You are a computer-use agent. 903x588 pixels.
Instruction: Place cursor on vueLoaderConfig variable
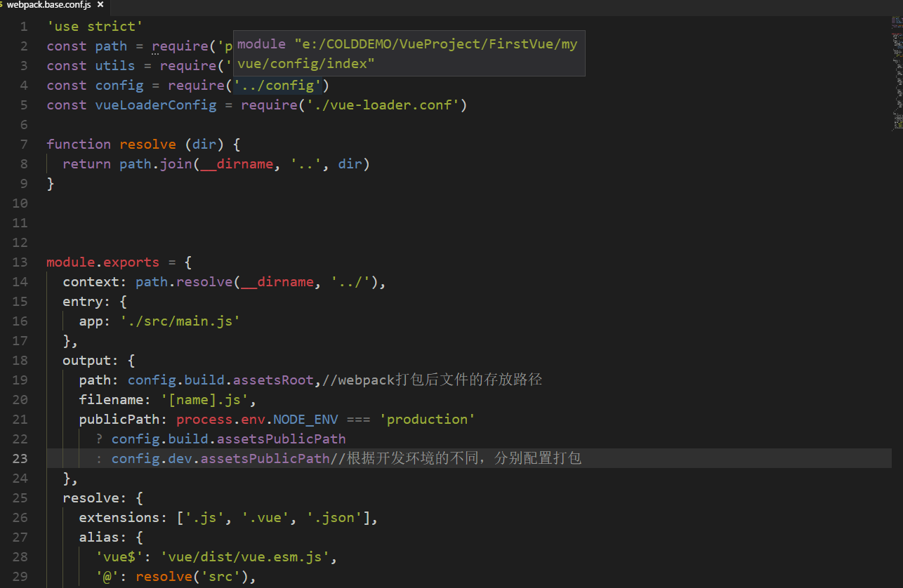coord(156,105)
